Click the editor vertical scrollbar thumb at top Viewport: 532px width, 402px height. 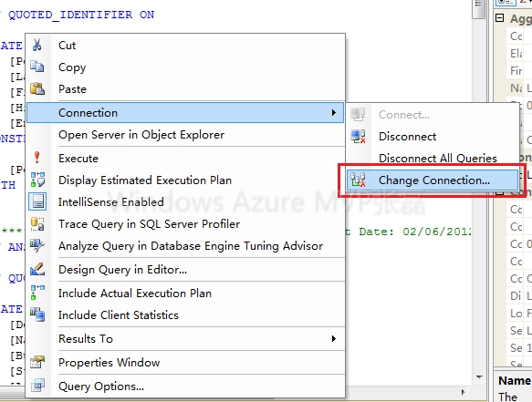pos(478,8)
